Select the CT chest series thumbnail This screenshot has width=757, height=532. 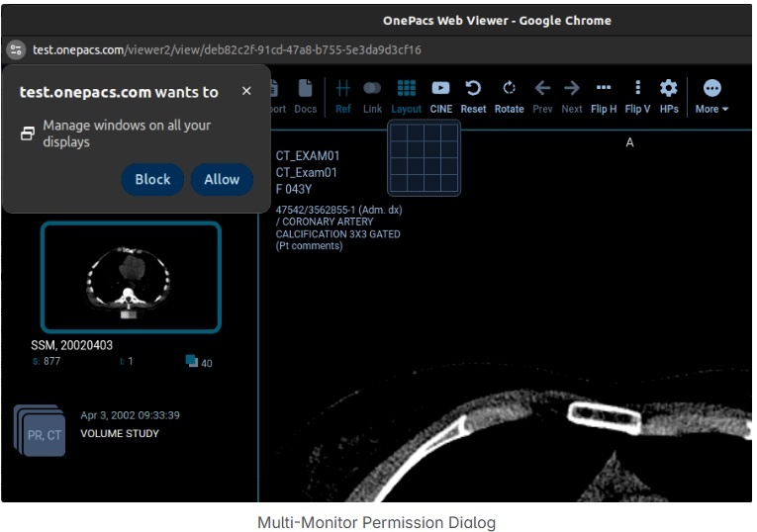131,277
